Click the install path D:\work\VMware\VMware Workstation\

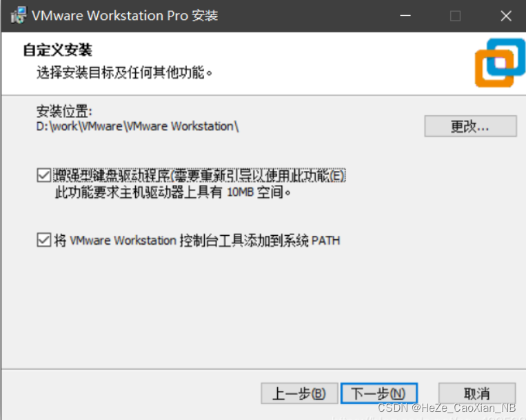[138, 126]
